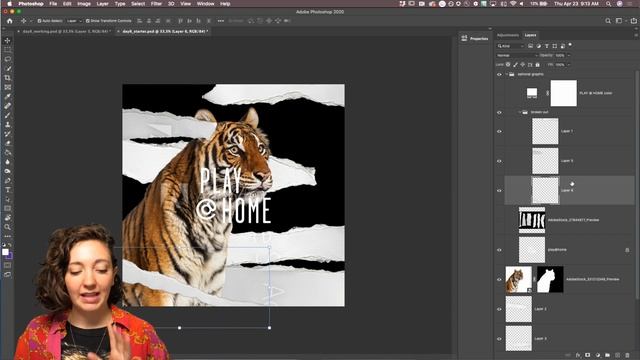
Task: Create a new group folder icon
Action: pyautogui.click(x=607, y=356)
